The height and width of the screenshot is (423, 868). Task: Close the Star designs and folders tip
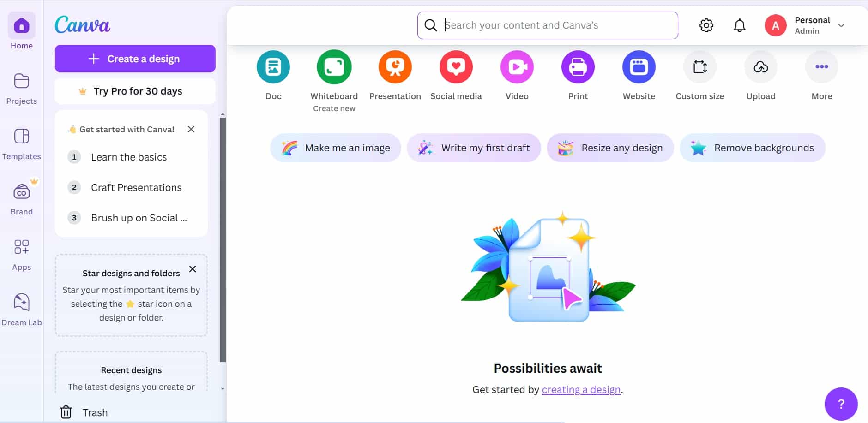[193, 269]
